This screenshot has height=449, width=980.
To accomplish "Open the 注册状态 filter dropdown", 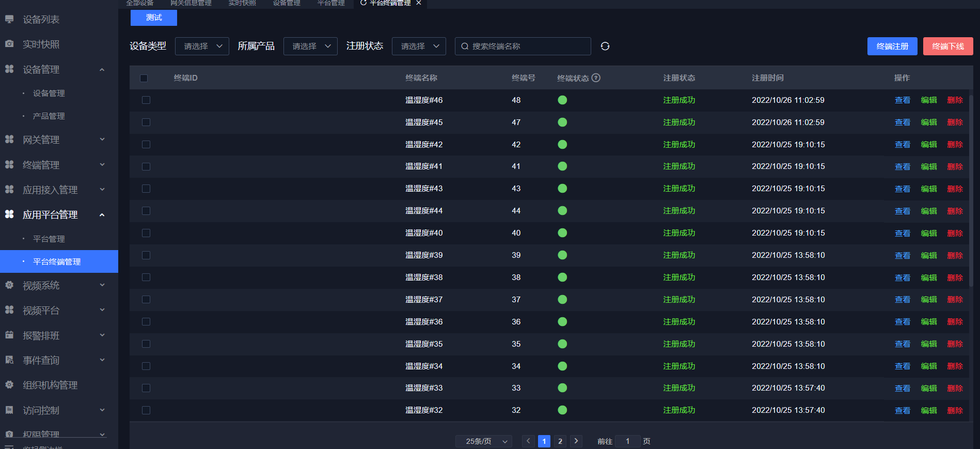I will point(419,46).
